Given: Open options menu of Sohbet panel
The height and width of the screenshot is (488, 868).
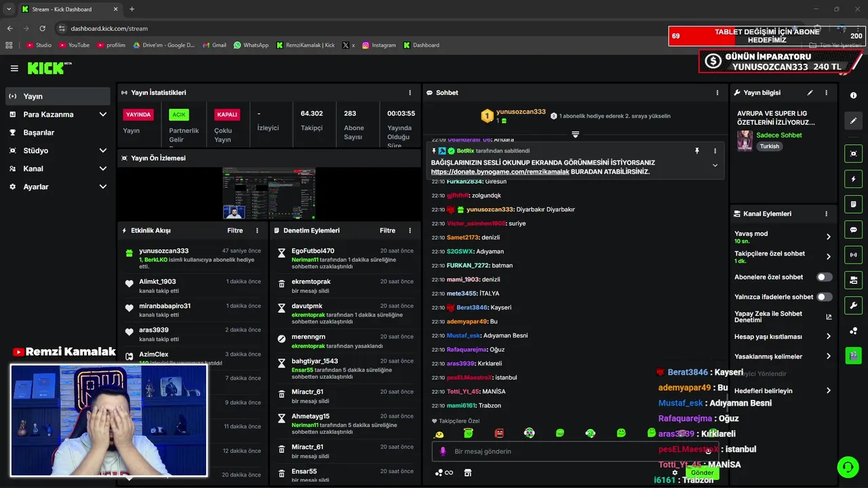Looking at the screenshot, I should (717, 93).
